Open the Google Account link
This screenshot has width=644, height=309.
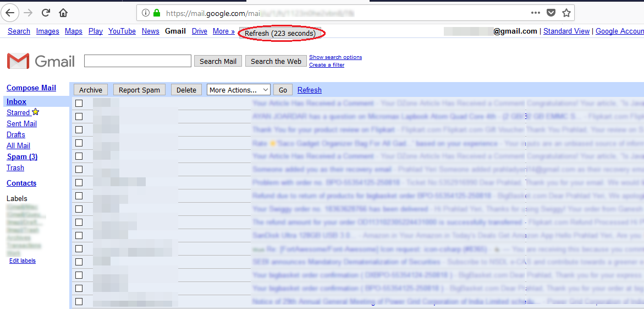(x=620, y=31)
